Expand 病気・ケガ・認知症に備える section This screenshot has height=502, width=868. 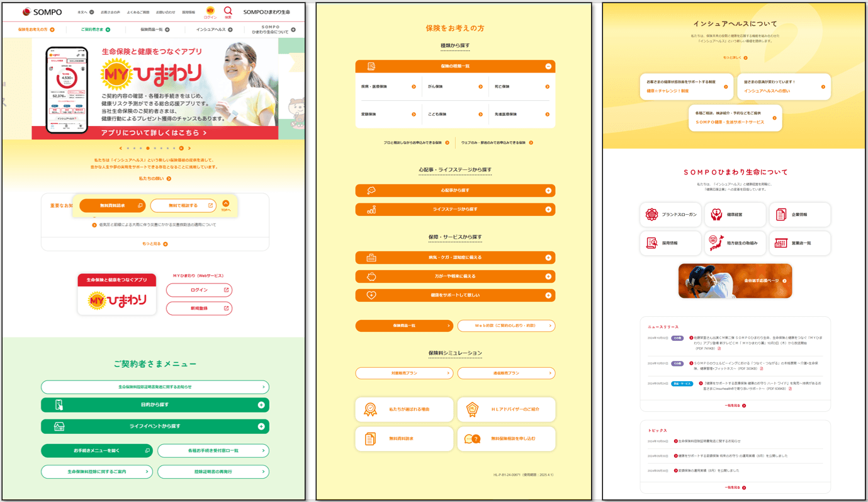(455, 258)
